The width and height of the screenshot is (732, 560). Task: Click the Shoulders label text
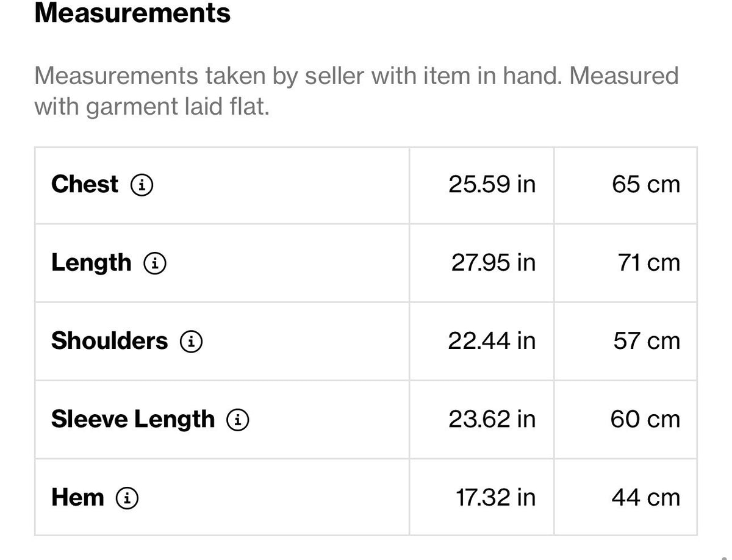click(x=109, y=341)
